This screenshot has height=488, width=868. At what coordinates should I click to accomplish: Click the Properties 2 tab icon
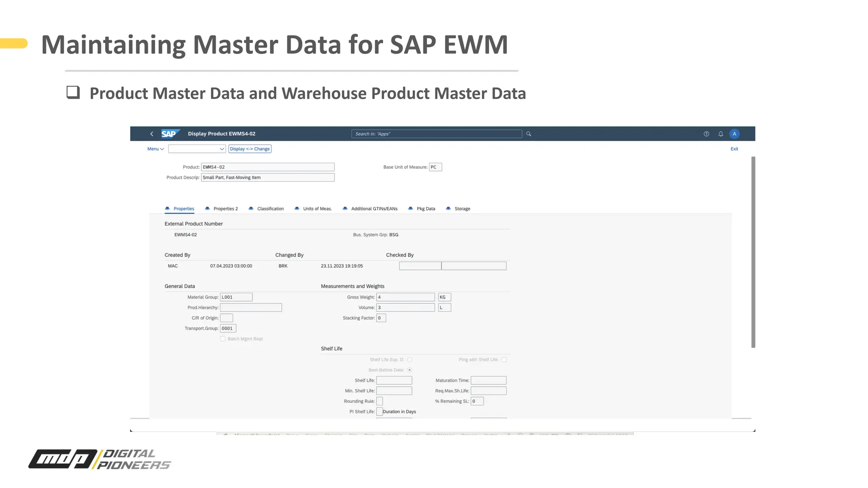[207, 208]
